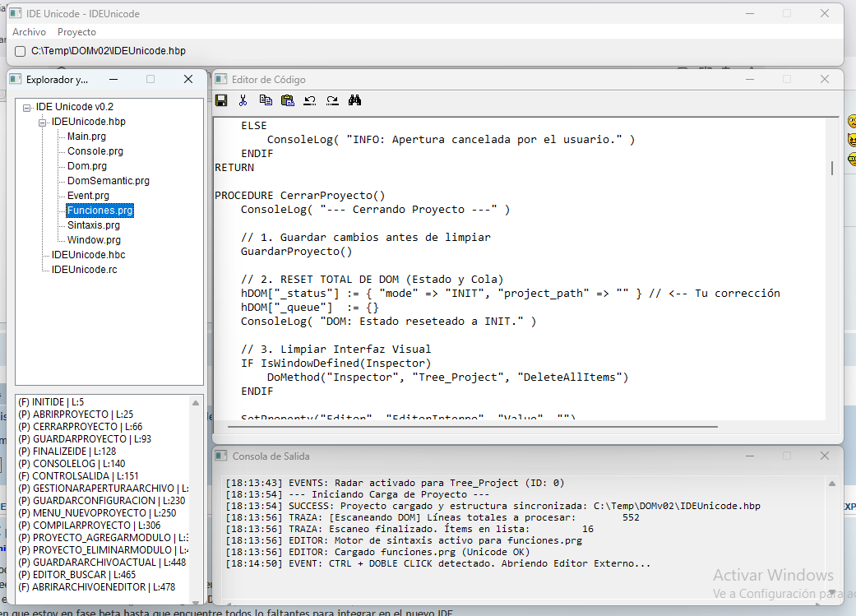
Task: Click the Paste clipboard icon
Action: tap(288, 100)
